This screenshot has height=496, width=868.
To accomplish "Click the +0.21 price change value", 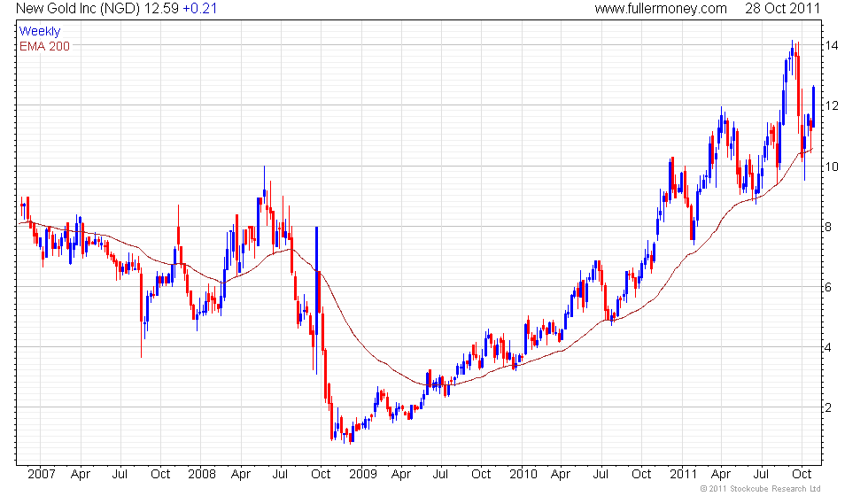I will 200,8.
